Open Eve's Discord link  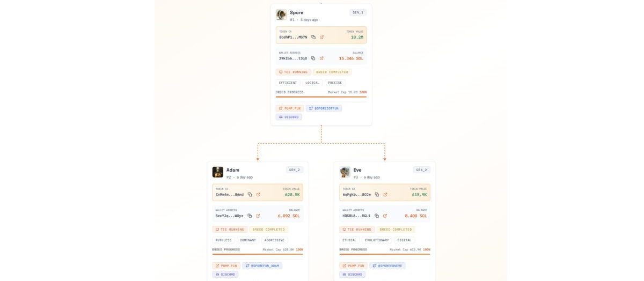click(352, 274)
